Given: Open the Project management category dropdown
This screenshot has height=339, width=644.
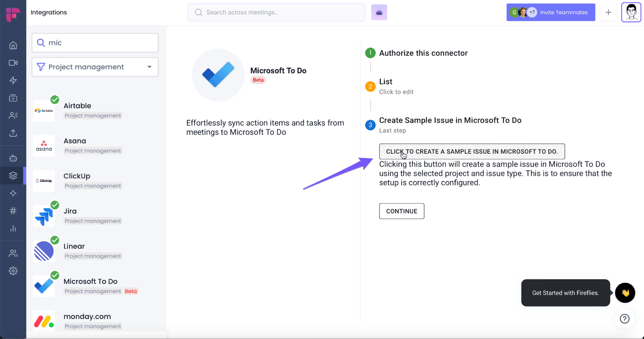Looking at the screenshot, I should [x=95, y=67].
